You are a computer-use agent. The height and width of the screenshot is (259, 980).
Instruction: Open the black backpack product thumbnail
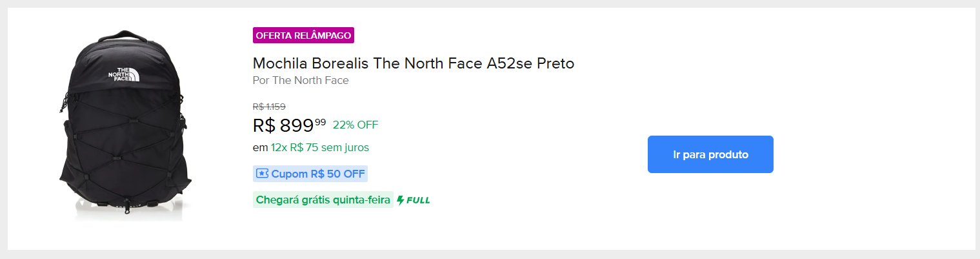(123, 124)
